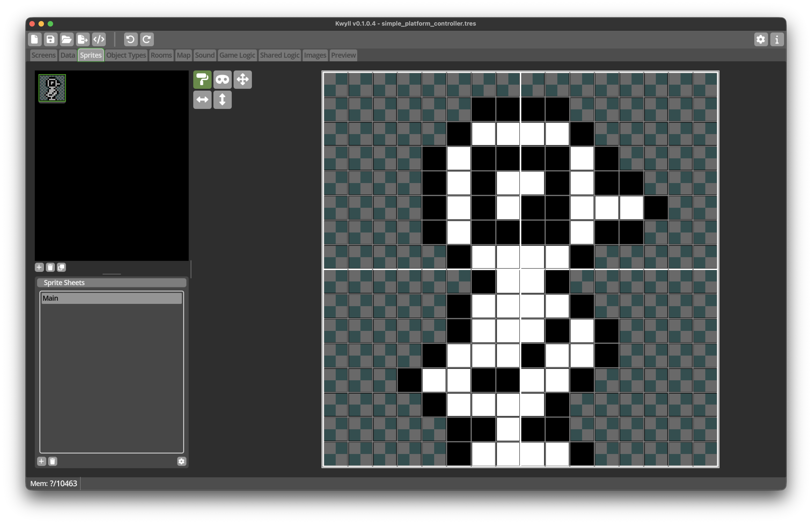Open a project from folder
This screenshot has width=812, height=524.
pyautogui.click(x=67, y=39)
